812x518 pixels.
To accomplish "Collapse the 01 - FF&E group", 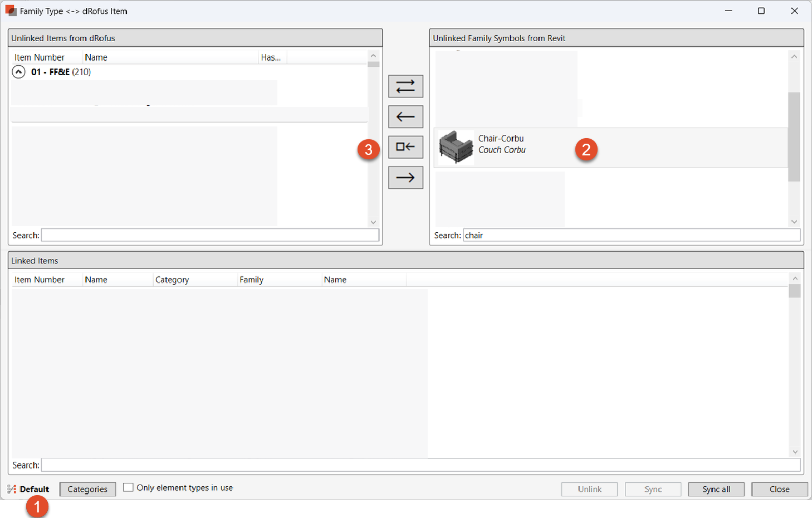I will (x=18, y=72).
